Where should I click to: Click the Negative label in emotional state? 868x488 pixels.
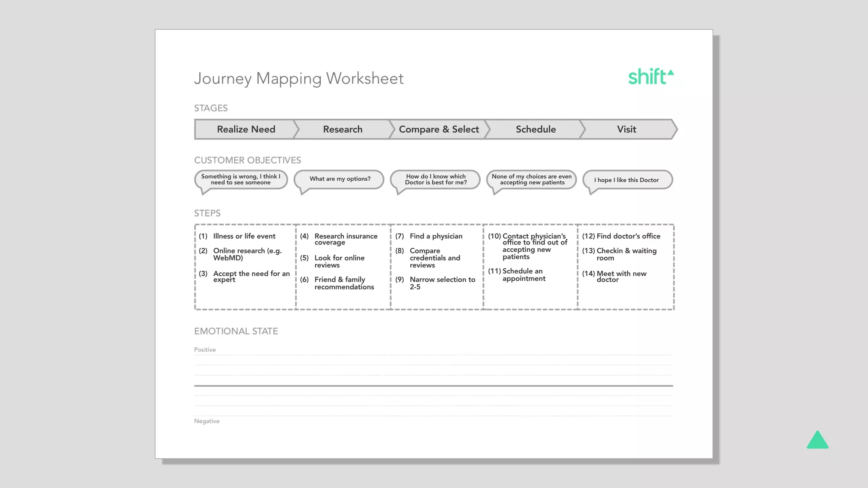click(x=207, y=421)
